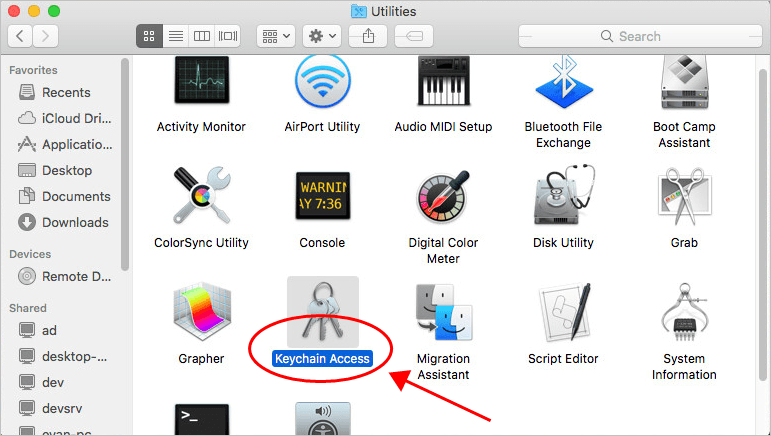Open Documents in the sidebar
Viewport: 771px width, 436px height.
(65, 197)
